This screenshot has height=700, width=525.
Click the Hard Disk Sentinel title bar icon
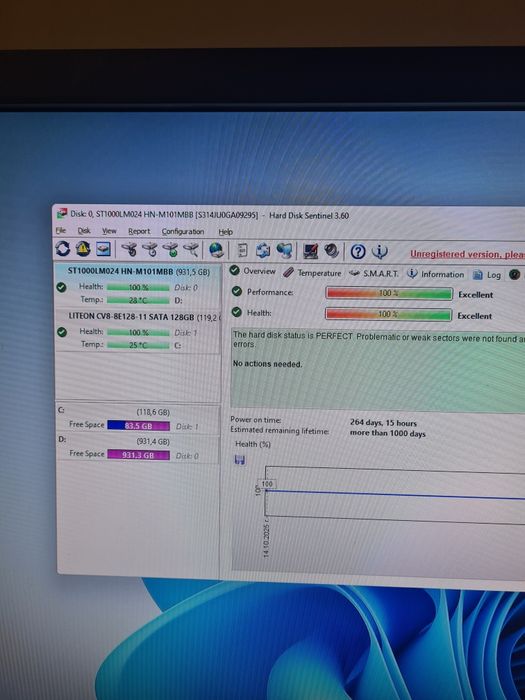[62, 213]
